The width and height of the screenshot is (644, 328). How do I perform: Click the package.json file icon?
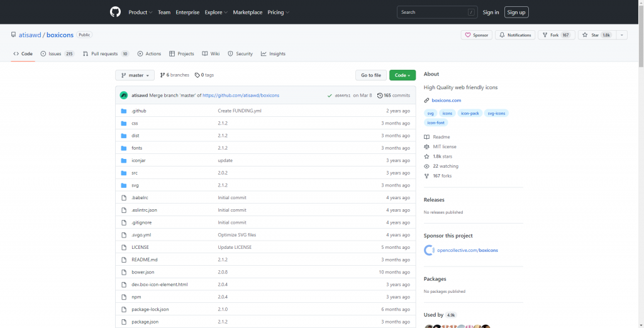click(124, 322)
